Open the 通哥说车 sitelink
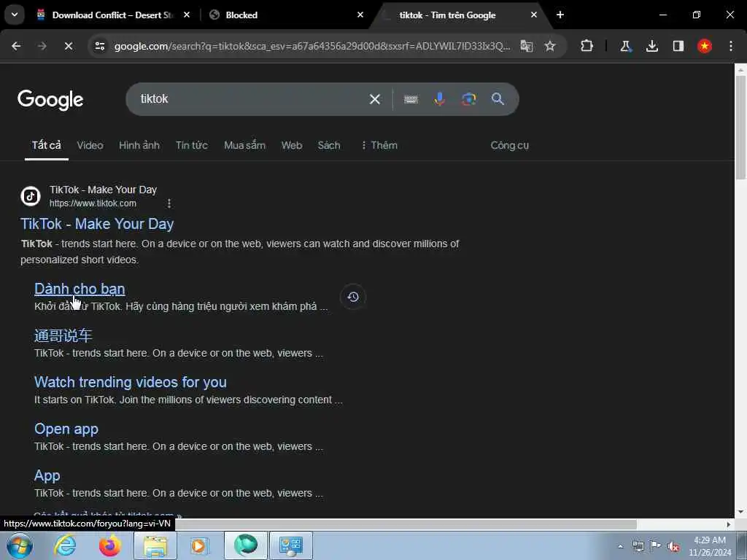The height and width of the screenshot is (560, 747). tap(63, 335)
